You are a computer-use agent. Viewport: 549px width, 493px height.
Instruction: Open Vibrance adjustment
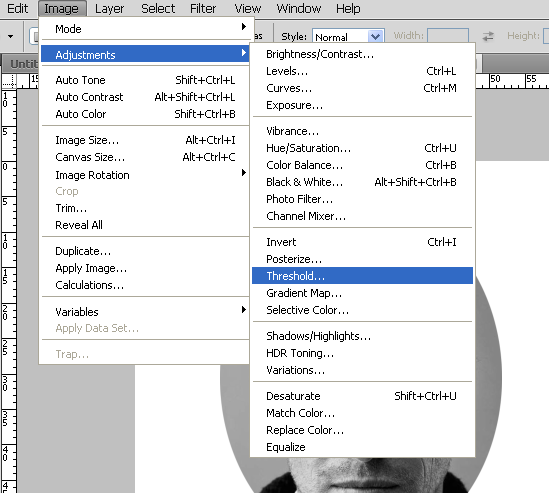pos(362,131)
